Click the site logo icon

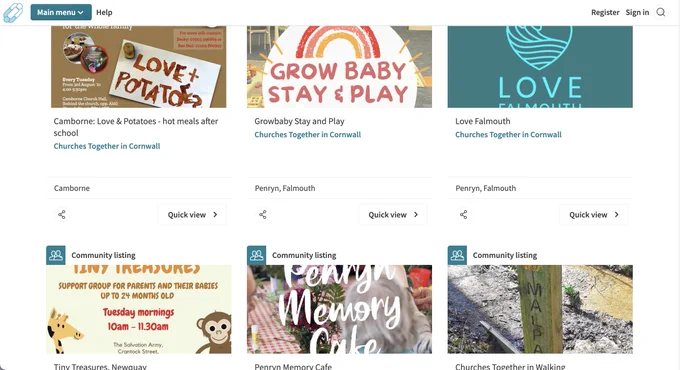click(13, 13)
